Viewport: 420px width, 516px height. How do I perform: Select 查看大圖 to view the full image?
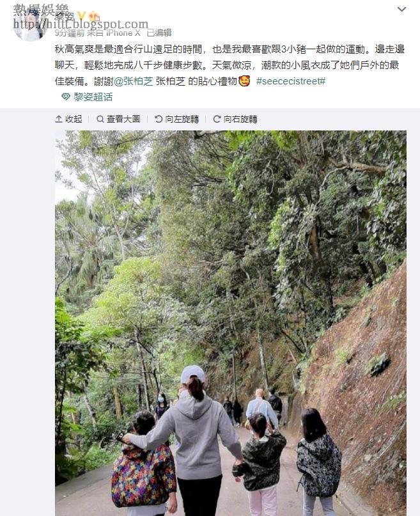123,119
